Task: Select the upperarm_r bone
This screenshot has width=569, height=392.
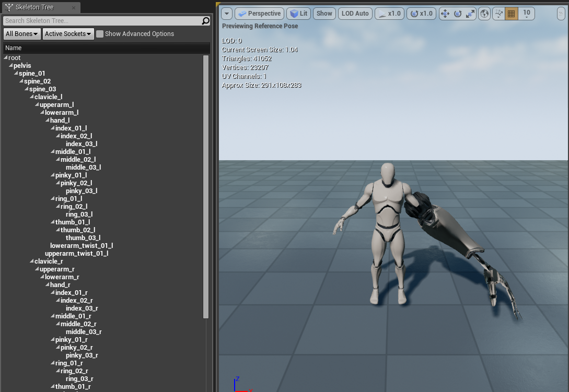Action: 57,269
